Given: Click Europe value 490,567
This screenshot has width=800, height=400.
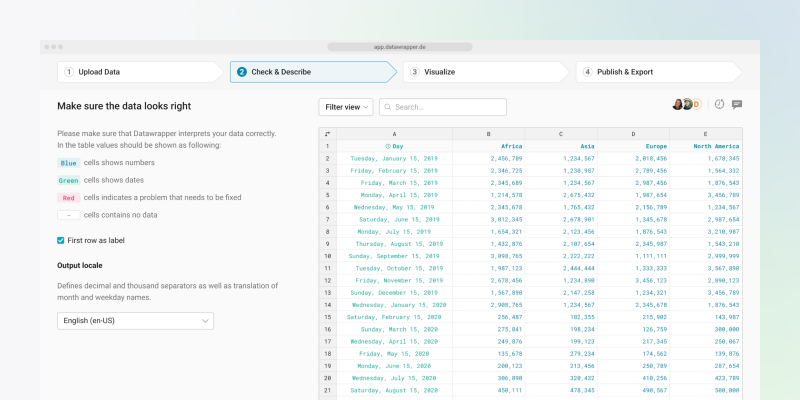Looking at the screenshot, I should 633,390.
